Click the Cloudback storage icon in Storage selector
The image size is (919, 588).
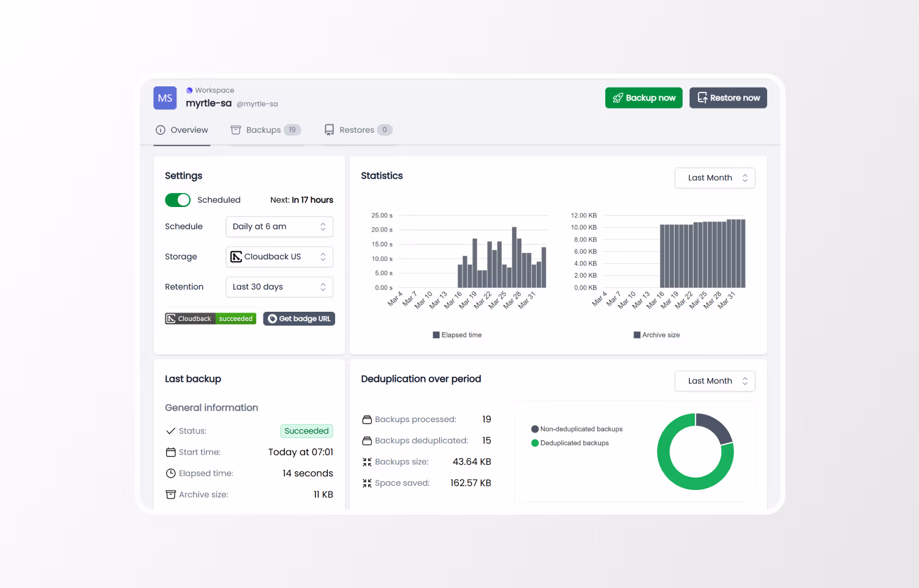point(236,256)
